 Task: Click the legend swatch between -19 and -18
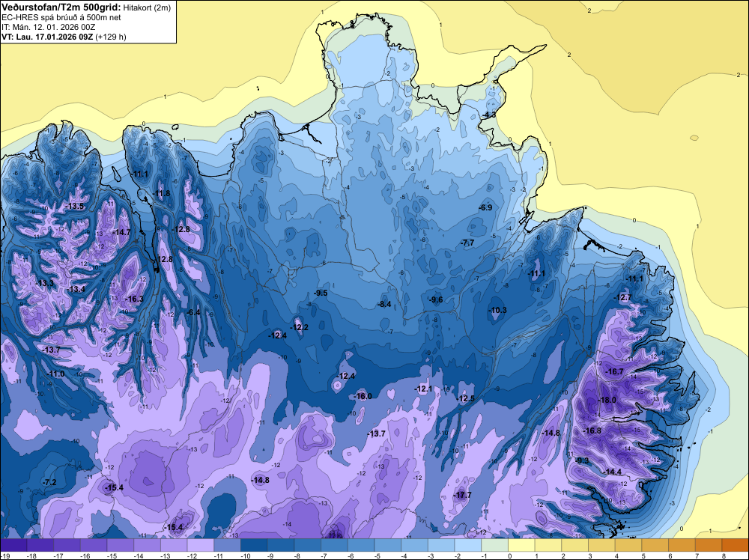13,545
